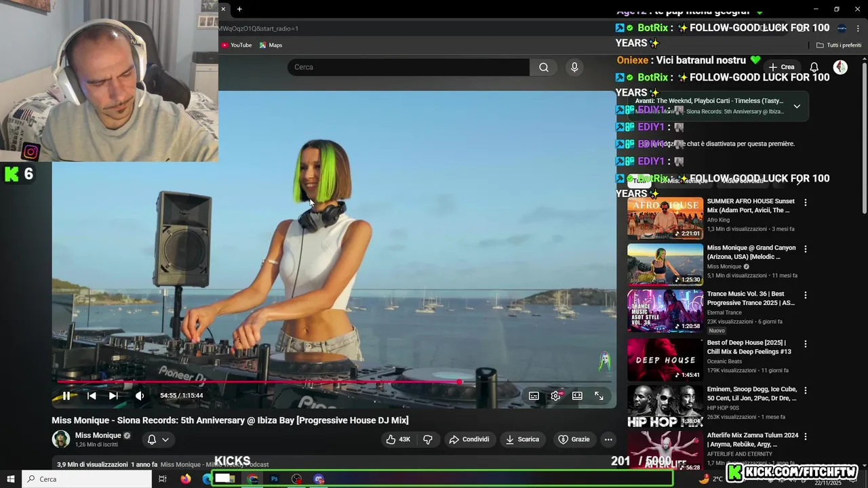Open more actions menu beside Grazie
This screenshot has width=868, height=488.
[608, 439]
